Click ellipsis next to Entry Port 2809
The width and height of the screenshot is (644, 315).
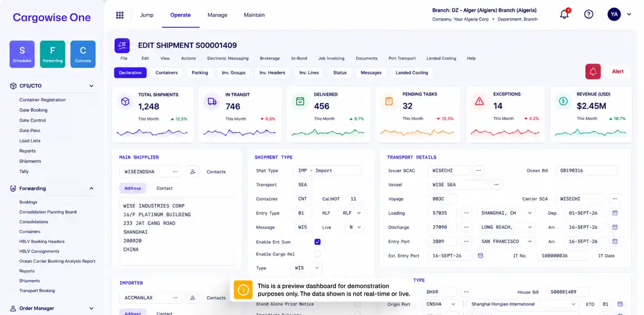[x=466, y=242]
